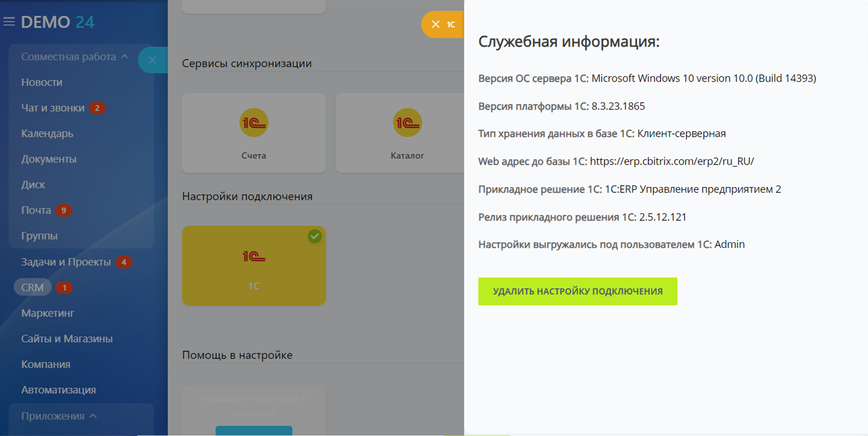This screenshot has width=868, height=436.
Task: Click the Web адрес до базы 1C URL text
Action: (x=672, y=161)
